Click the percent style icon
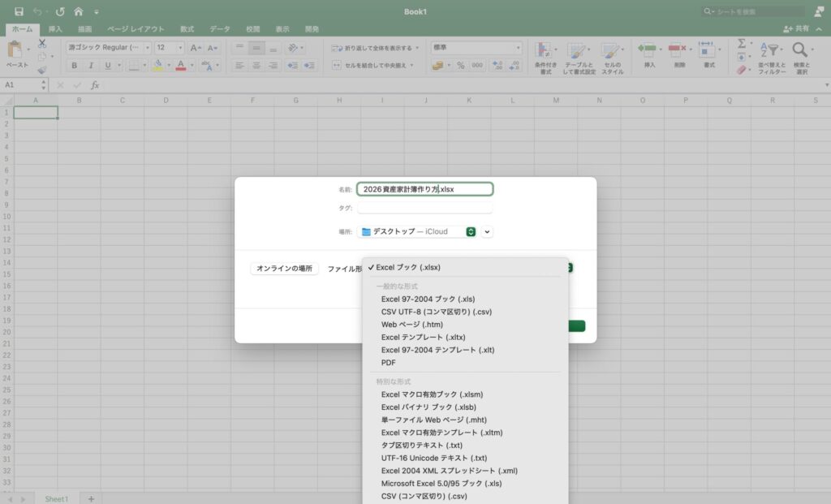Viewport: 831px width, 504px height. [460, 65]
